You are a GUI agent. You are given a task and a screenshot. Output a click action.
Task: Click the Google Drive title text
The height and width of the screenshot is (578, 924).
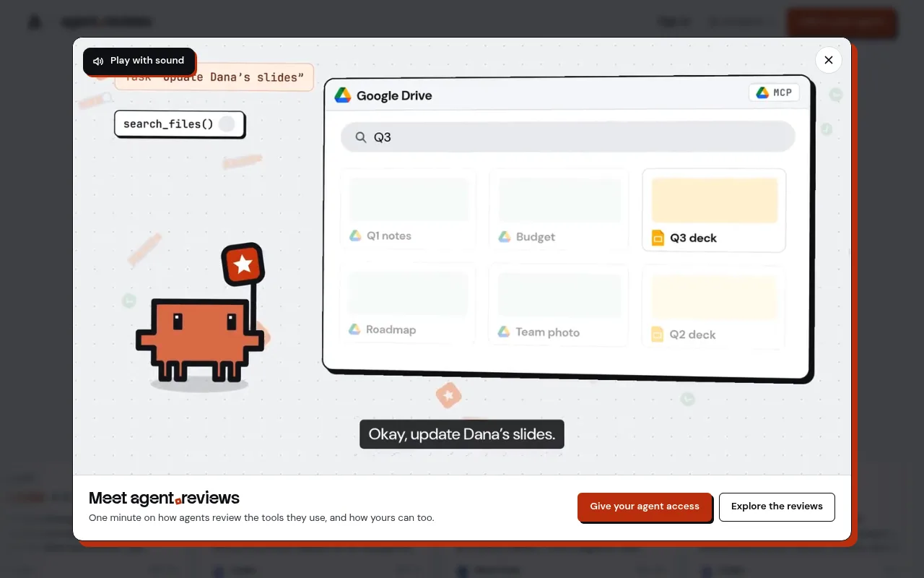click(x=394, y=96)
